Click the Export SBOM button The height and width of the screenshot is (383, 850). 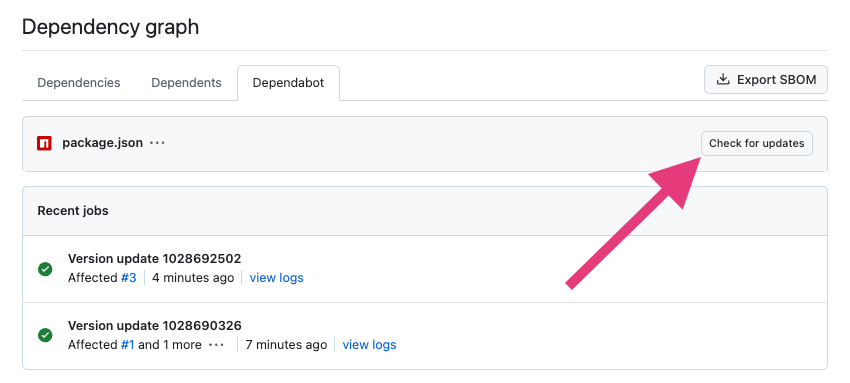765,80
